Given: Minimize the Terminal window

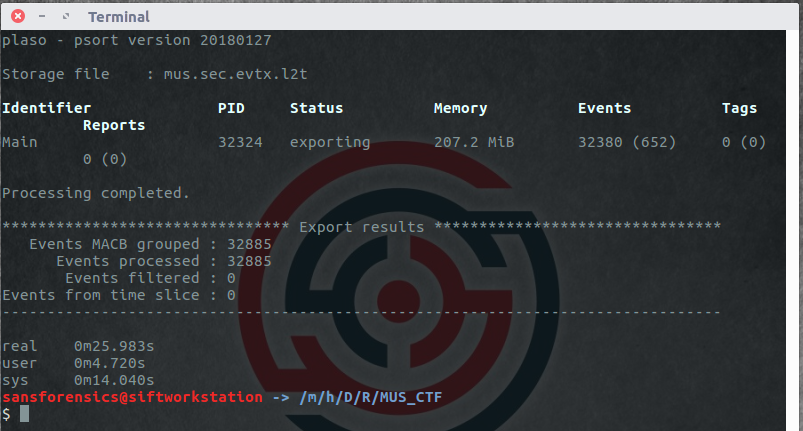Looking at the screenshot, I should tap(42, 16).
